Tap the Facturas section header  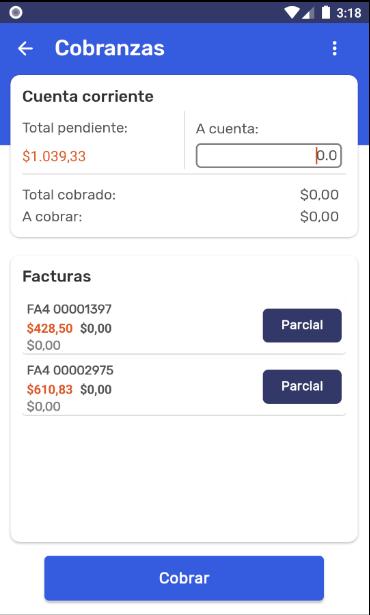tap(57, 277)
